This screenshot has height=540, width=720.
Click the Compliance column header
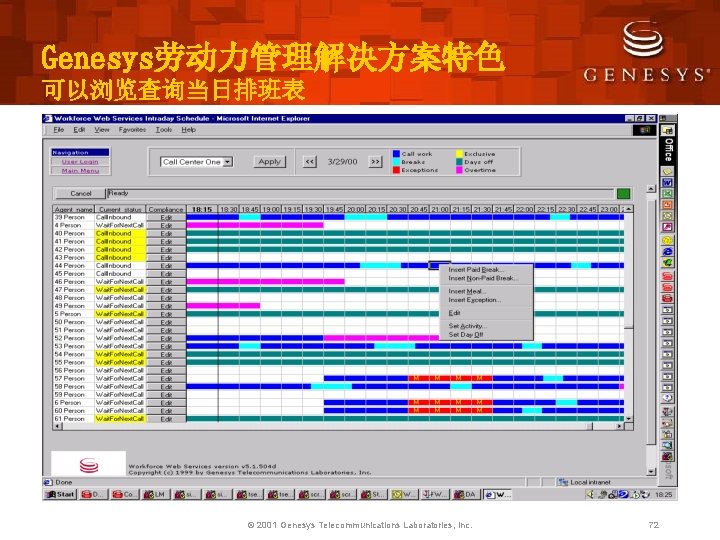(166, 209)
